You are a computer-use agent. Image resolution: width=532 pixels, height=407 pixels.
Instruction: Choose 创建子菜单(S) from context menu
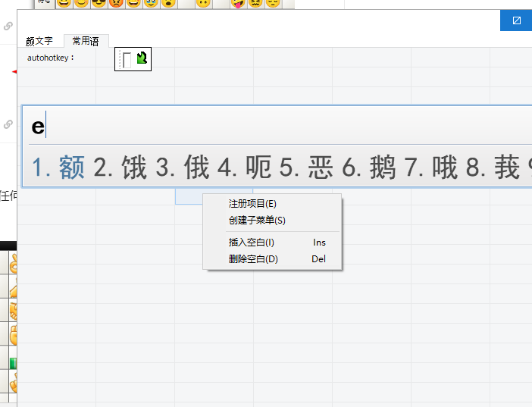click(x=257, y=221)
